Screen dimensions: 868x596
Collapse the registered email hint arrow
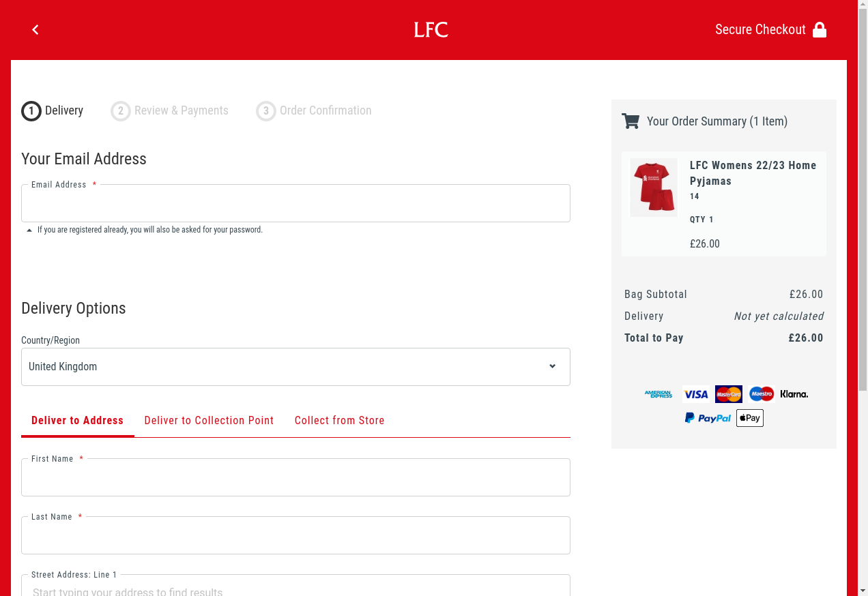tap(29, 230)
